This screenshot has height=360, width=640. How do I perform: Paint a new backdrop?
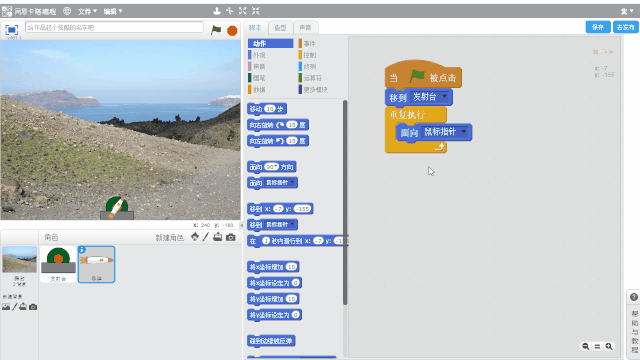point(15,307)
